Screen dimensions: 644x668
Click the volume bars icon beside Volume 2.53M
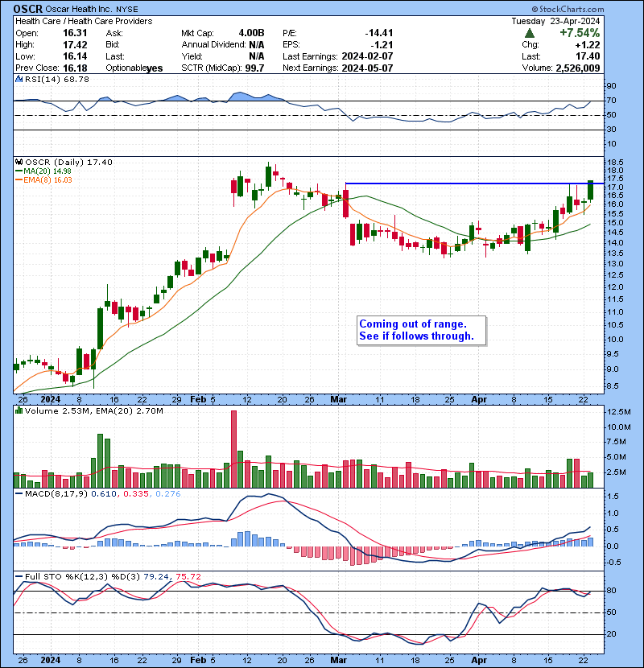[19, 411]
